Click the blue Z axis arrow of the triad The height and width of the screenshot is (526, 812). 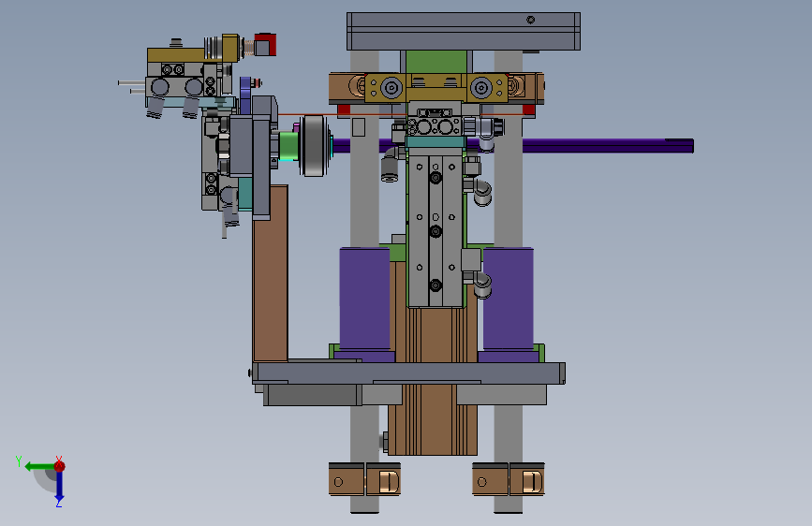tap(59, 486)
